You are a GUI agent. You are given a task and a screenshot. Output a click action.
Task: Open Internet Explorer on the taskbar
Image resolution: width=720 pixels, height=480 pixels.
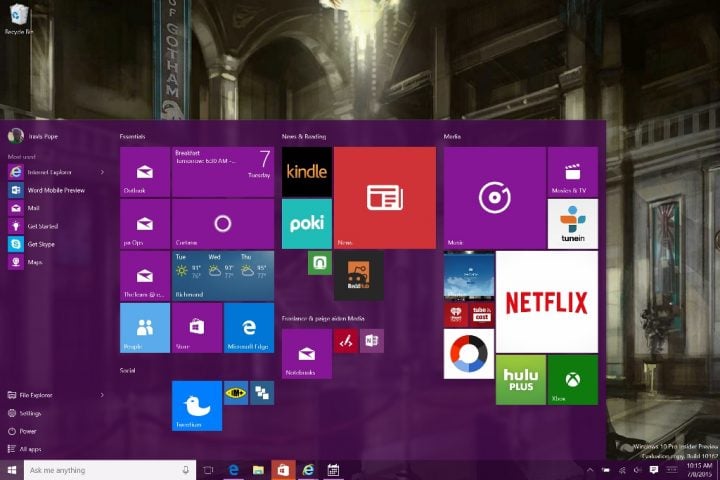pos(308,470)
